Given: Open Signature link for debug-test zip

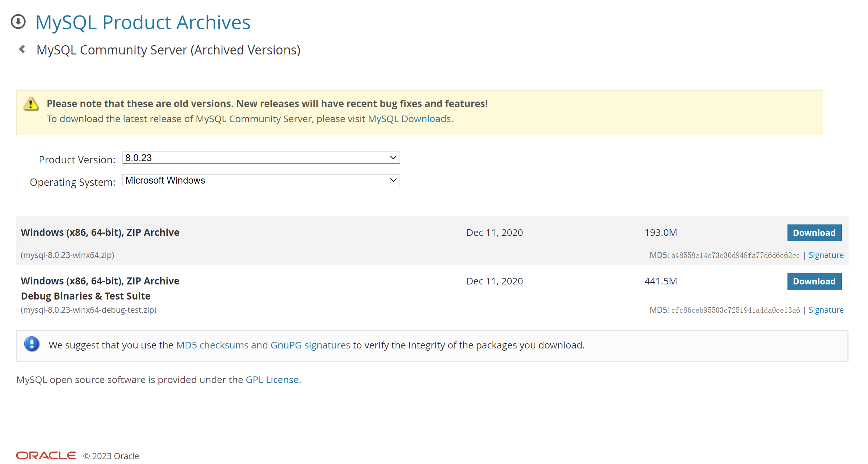Looking at the screenshot, I should pyautogui.click(x=826, y=310).
